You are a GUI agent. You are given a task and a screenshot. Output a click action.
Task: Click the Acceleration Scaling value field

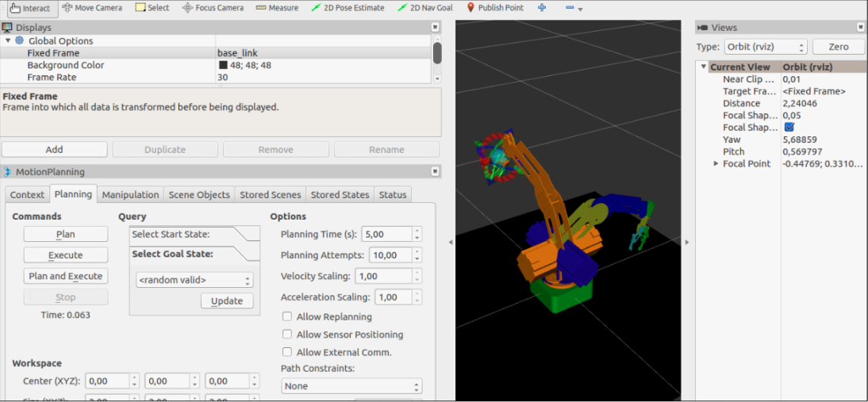tap(393, 297)
